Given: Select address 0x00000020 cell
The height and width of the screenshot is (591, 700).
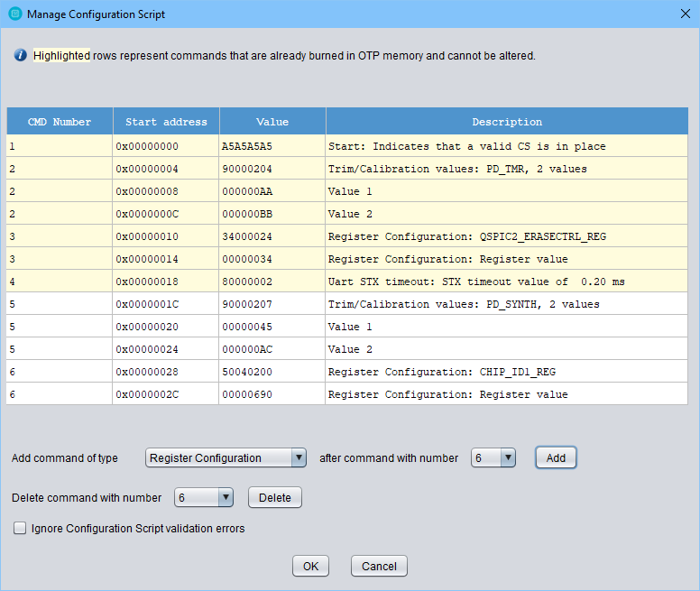Looking at the screenshot, I should click(166, 327).
